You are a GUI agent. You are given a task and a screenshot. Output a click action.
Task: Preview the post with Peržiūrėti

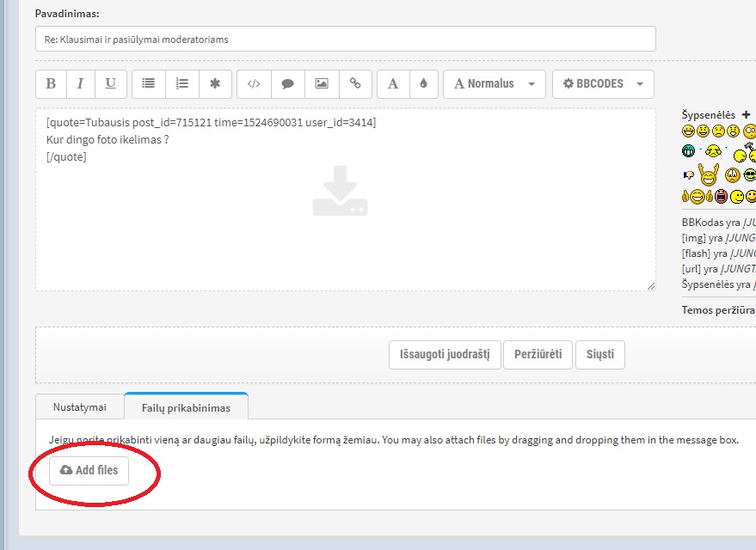(538, 354)
